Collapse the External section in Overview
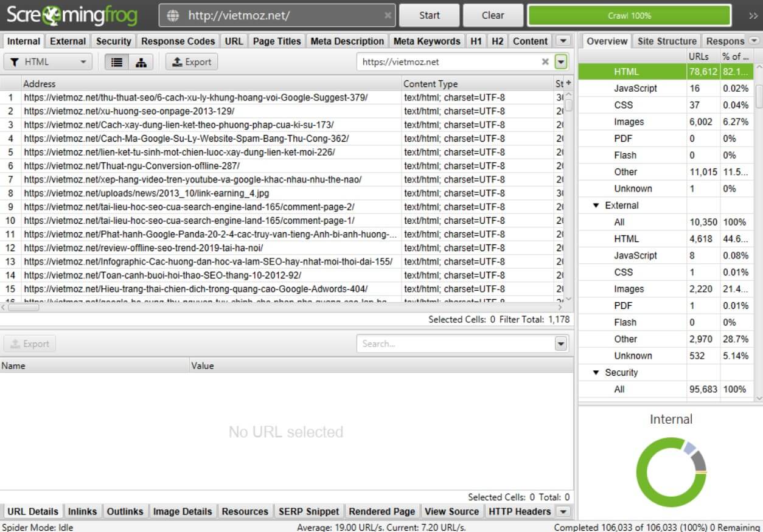 point(596,206)
